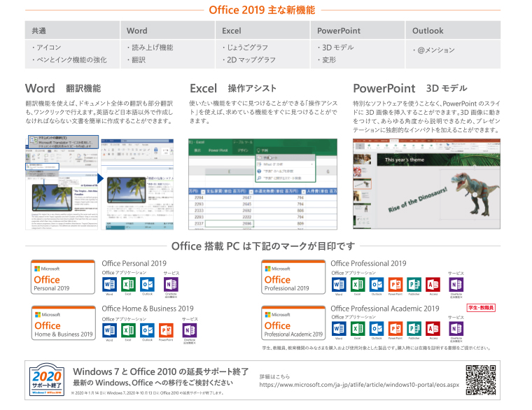Choose the Access icon in Professional Academic 2019 row
Screen dimensions: 532x410
(x=433, y=329)
